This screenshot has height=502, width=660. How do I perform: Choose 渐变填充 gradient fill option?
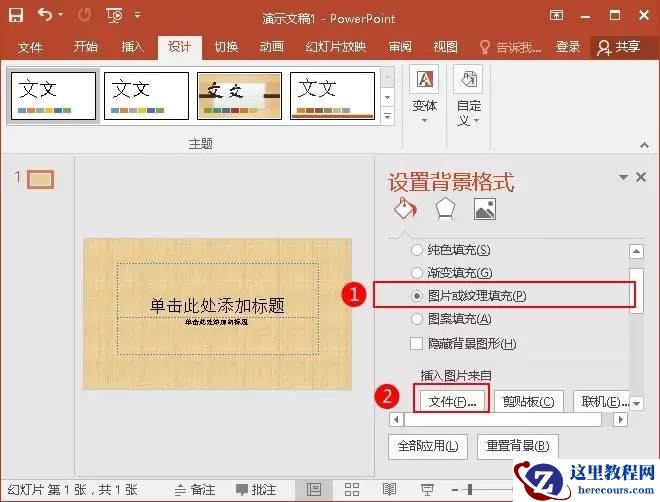[451, 273]
